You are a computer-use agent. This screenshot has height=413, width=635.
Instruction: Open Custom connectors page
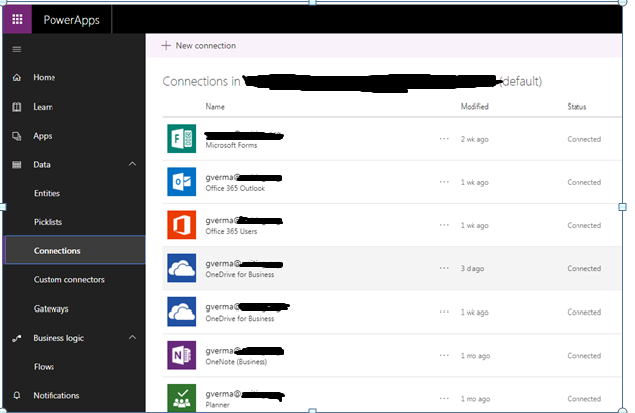(69, 279)
